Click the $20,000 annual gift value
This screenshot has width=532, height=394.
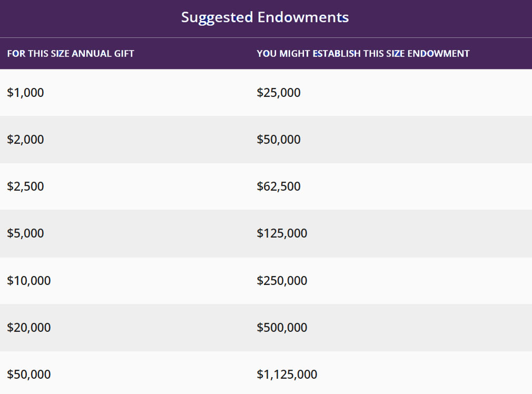point(29,328)
